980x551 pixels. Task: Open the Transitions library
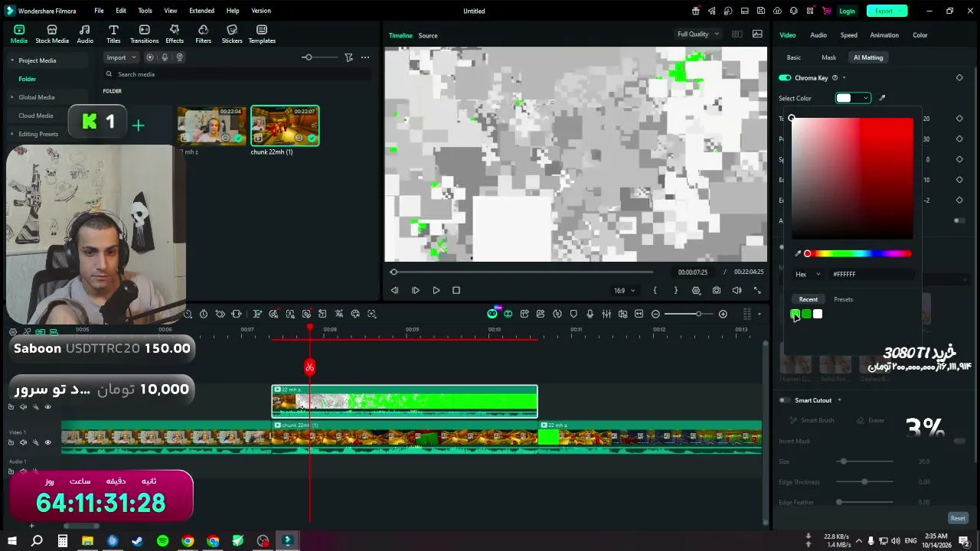(144, 34)
